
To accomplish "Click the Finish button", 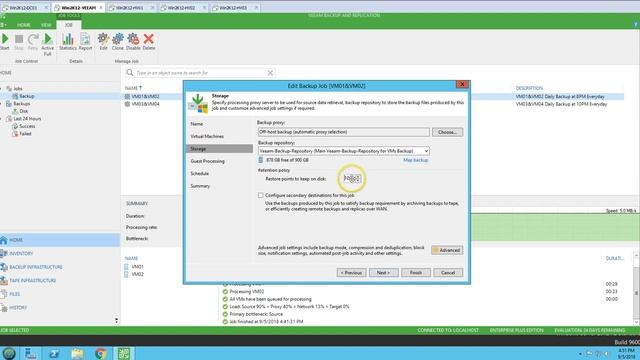I will click(416, 273).
